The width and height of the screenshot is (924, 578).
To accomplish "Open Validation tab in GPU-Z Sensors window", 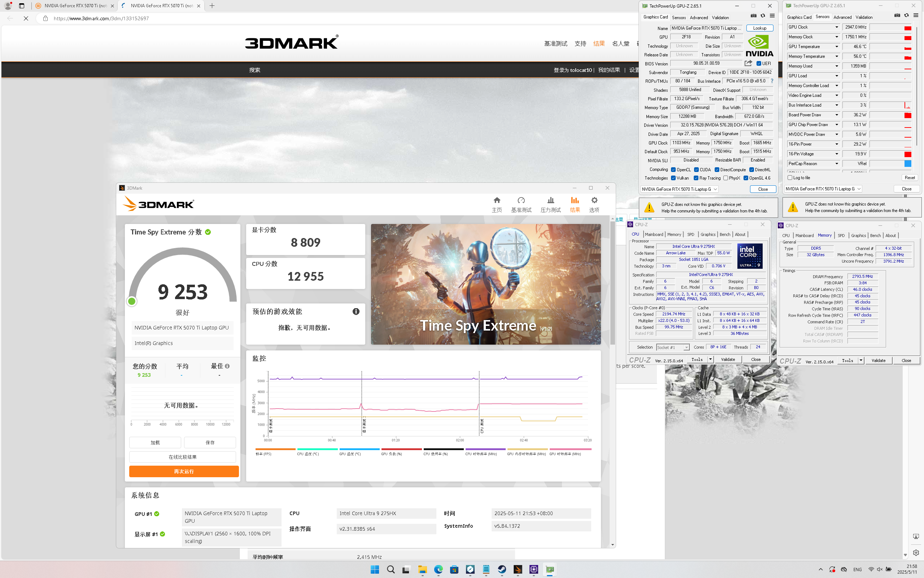I will tap(864, 17).
